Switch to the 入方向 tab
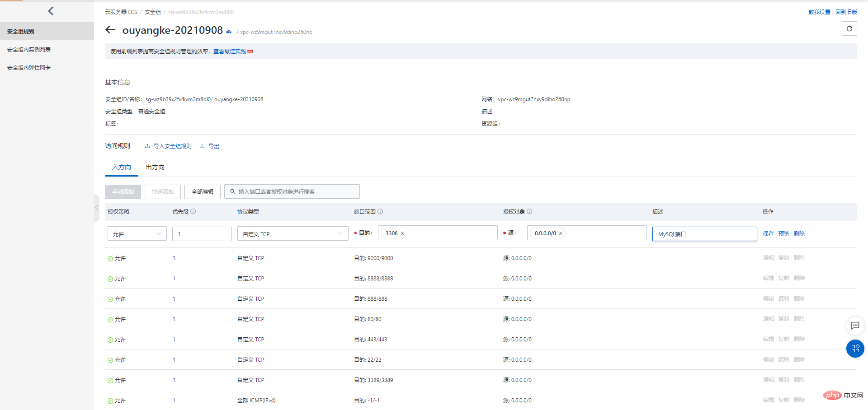Image resolution: width=868 pixels, height=410 pixels. (122, 167)
